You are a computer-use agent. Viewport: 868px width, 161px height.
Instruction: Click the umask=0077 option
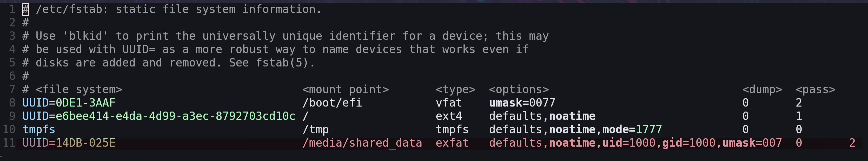[522, 103]
